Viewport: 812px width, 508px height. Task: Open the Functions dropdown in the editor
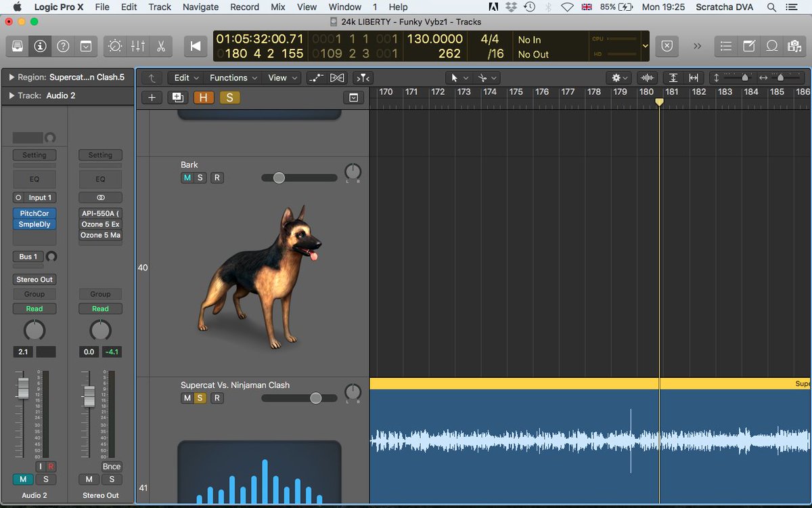pyautogui.click(x=233, y=77)
